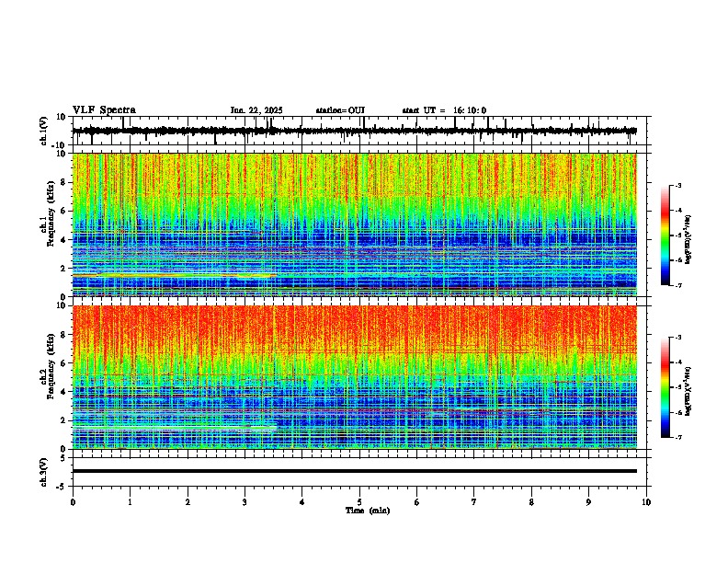
Task: Click the 8 kHz tick on ch.1 frequency axis
Action: pyautogui.click(x=64, y=182)
